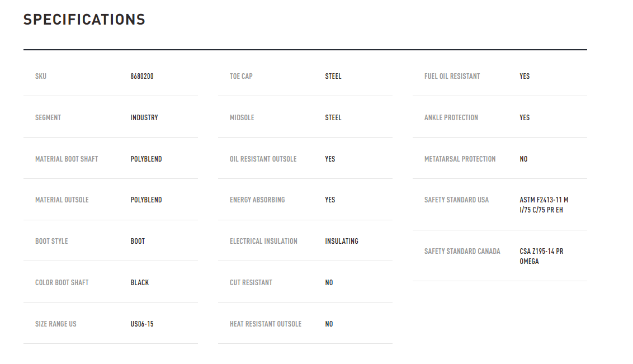The height and width of the screenshot is (364, 633).
Task: Select the SKU number 8680200
Action: (x=141, y=76)
